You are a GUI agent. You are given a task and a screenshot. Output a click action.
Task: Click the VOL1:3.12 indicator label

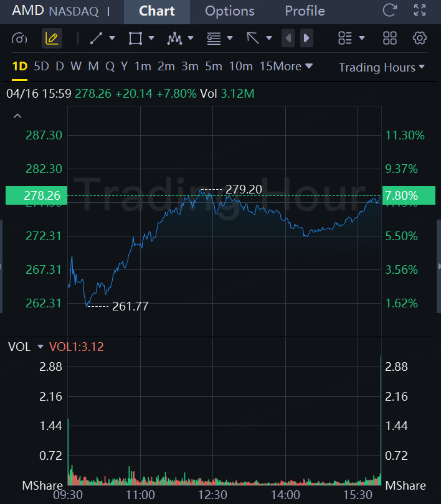click(x=76, y=347)
